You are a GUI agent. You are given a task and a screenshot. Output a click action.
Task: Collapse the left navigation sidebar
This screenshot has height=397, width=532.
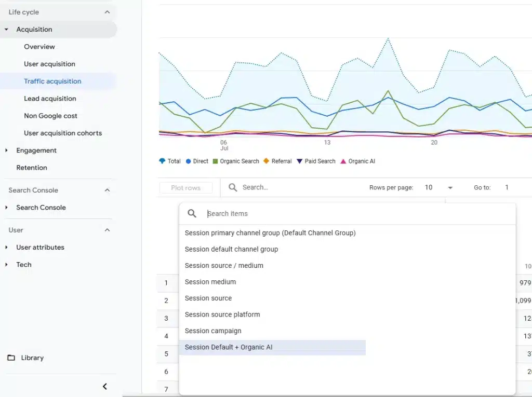pos(105,386)
